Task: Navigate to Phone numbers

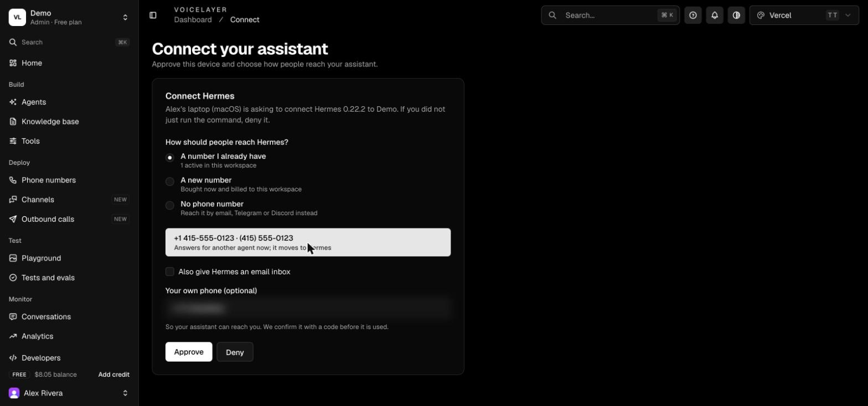Action: (69, 180)
